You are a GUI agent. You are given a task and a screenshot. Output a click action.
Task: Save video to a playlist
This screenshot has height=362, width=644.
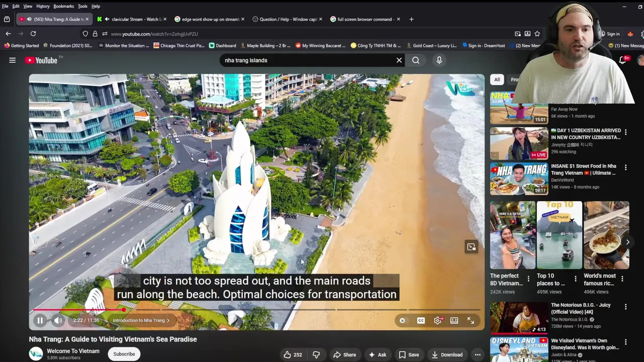coord(409,354)
